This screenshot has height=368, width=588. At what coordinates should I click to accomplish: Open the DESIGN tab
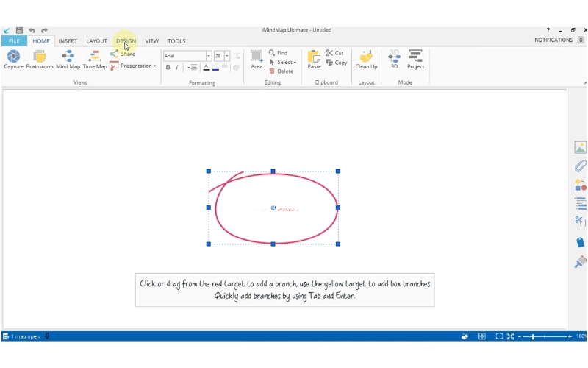pyautogui.click(x=126, y=41)
